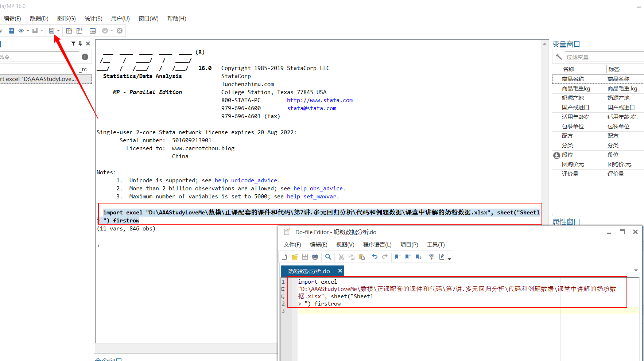Redo edit in Do-file Editor
This screenshot has height=361, width=644.
click(x=385, y=257)
